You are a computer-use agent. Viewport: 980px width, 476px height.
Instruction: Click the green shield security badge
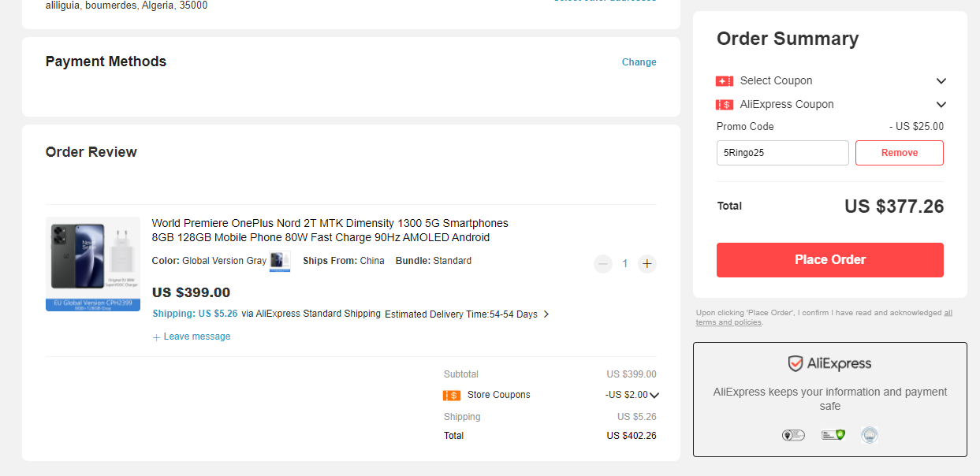(x=833, y=434)
